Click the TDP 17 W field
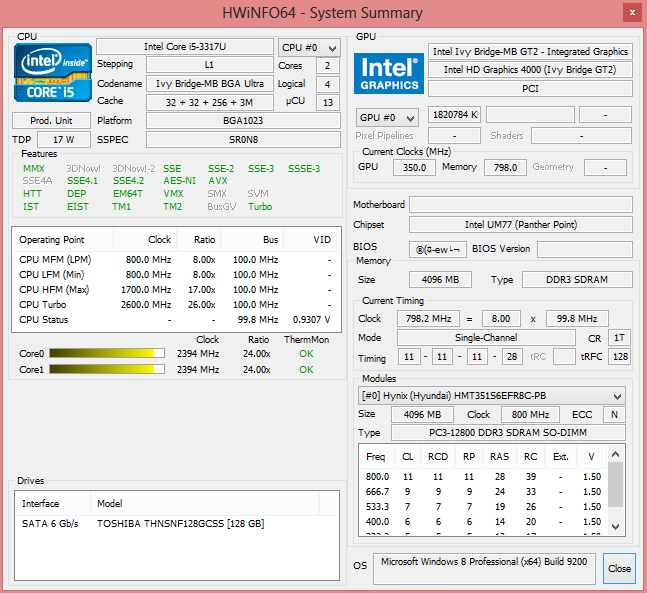This screenshot has width=647, height=593. pos(64,139)
